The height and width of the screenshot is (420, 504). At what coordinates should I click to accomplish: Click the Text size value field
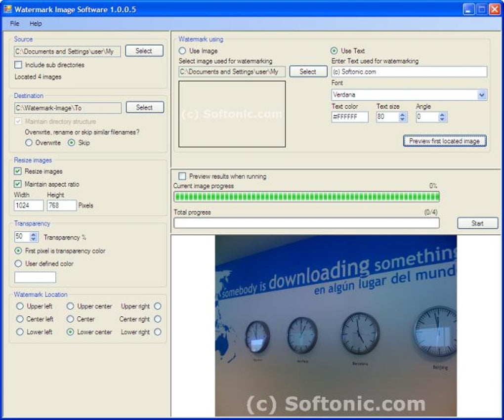coord(387,117)
